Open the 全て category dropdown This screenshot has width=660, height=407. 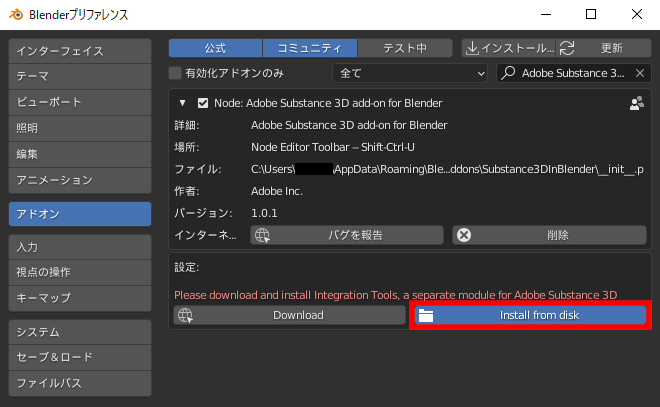click(410, 73)
